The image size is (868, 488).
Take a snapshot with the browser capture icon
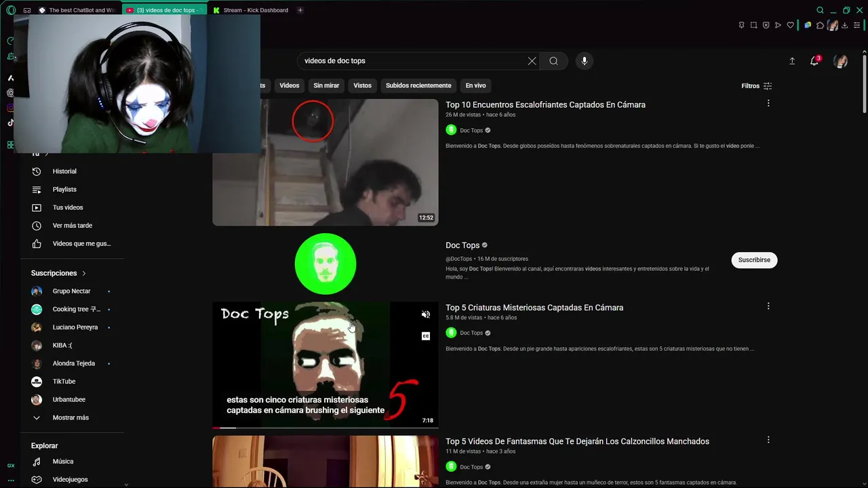753,25
